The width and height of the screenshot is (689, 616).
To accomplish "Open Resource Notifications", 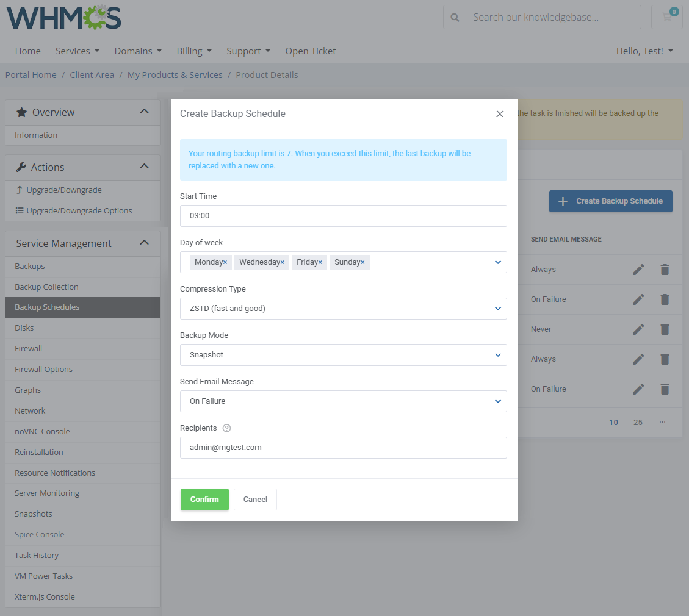I will (x=82, y=473).
